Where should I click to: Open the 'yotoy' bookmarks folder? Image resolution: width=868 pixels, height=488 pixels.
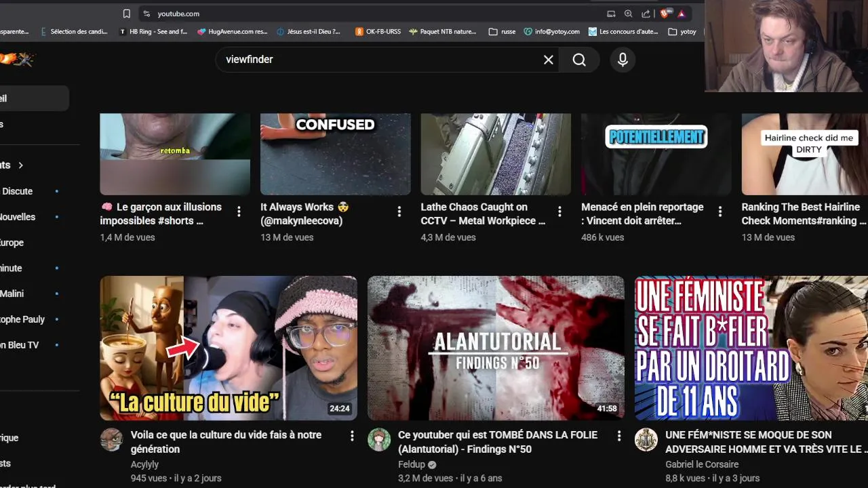682,31
